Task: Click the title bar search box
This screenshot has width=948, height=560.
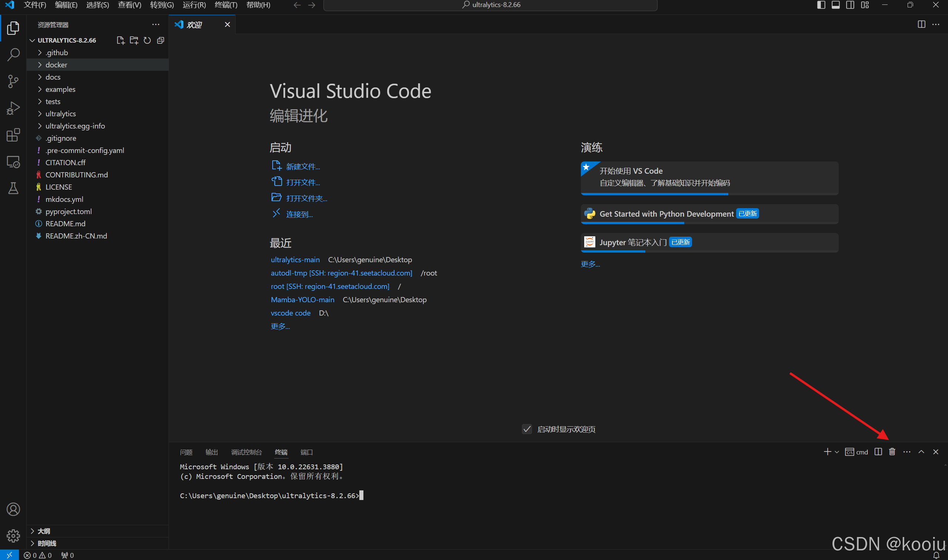Action: coord(490,5)
